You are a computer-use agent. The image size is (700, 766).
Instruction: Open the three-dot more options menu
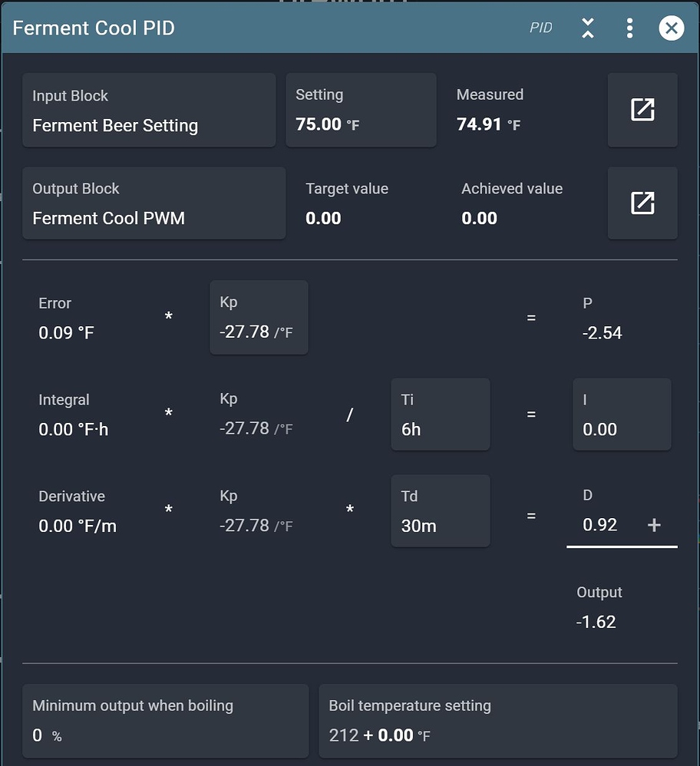pos(629,28)
